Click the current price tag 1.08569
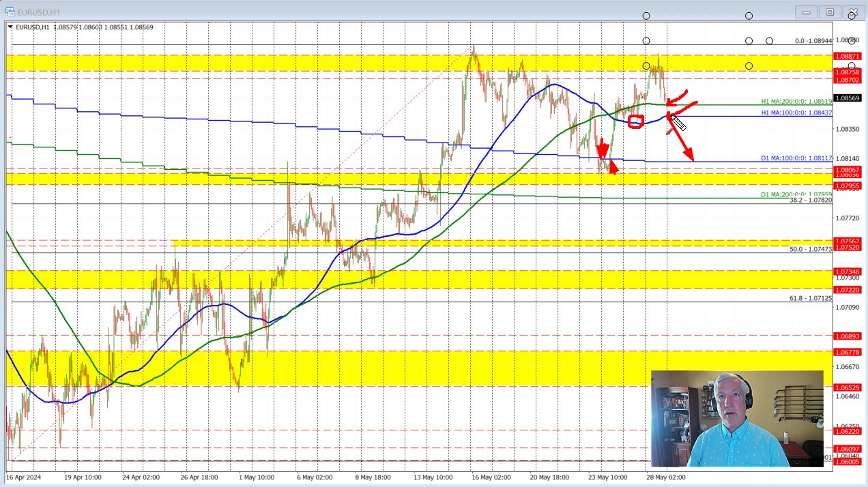Screen dimensions: 868x487 coord(848,98)
